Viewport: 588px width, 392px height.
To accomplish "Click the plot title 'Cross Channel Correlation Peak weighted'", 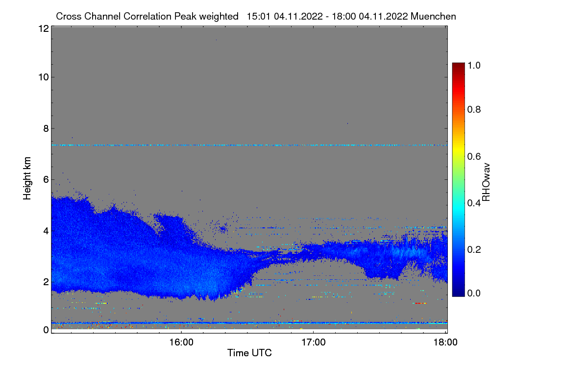I will pyautogui.click(x=147, y=16).
